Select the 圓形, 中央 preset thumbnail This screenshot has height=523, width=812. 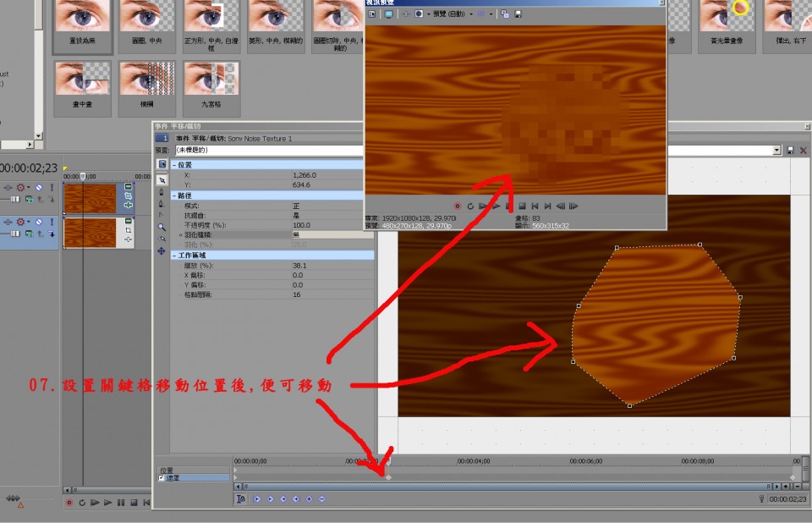click(146, 25)
